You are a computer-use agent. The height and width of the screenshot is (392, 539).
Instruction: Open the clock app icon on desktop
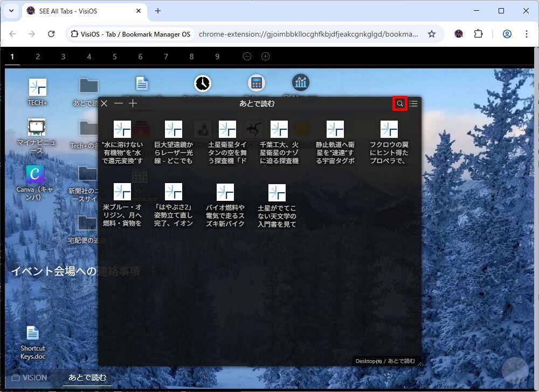203,83
